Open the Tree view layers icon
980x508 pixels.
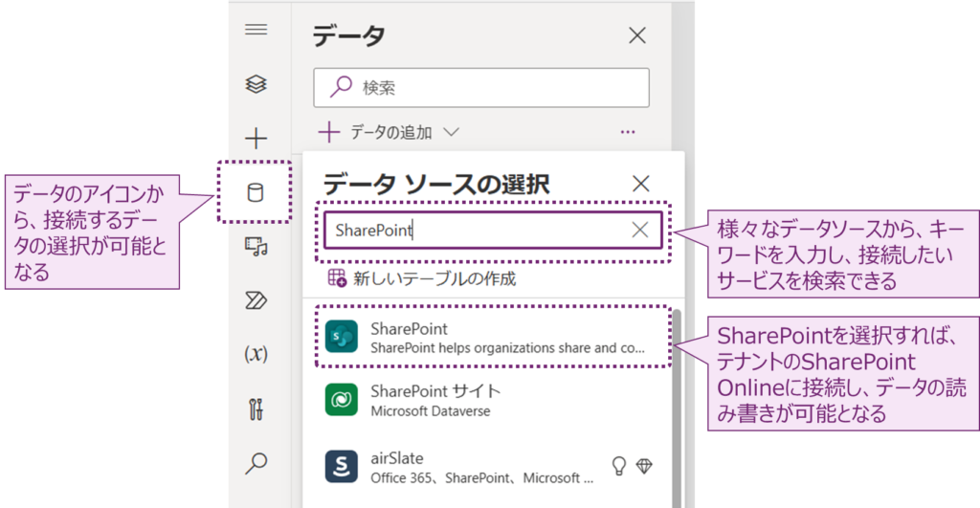click(256, 84)
